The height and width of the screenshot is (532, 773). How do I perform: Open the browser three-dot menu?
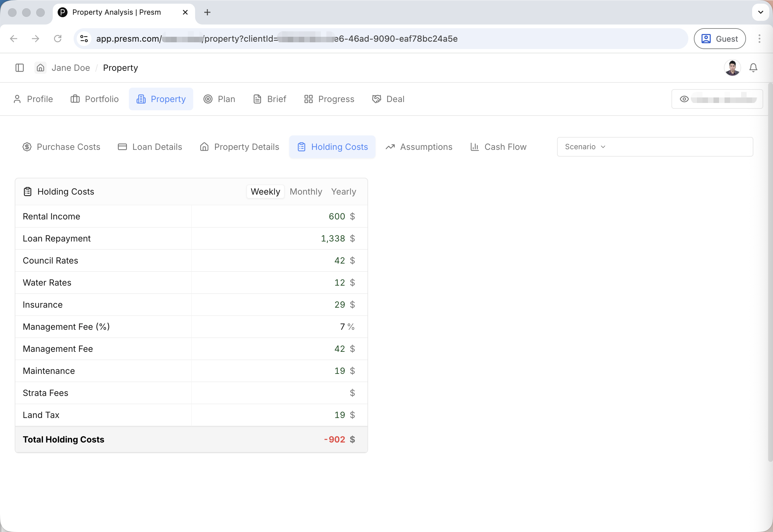[x=759, y=39]
